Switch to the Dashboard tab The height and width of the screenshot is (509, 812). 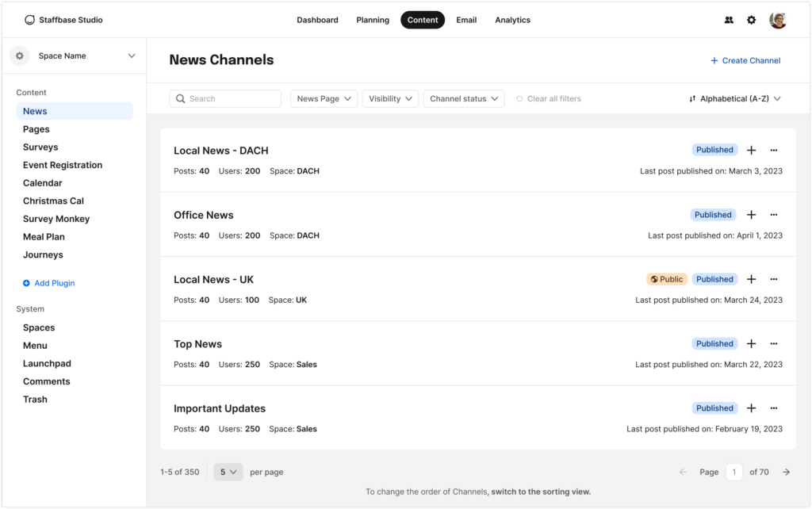(x=317, y=20)
